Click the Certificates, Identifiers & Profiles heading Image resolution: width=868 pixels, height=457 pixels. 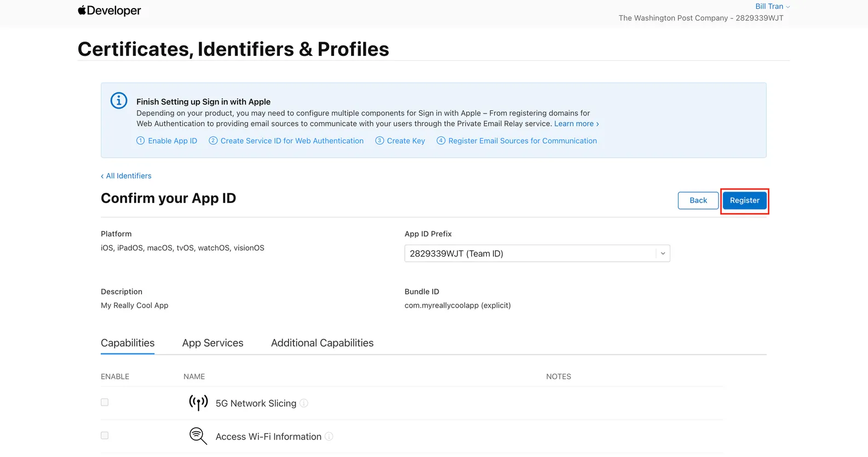click(x=233, y=49)
